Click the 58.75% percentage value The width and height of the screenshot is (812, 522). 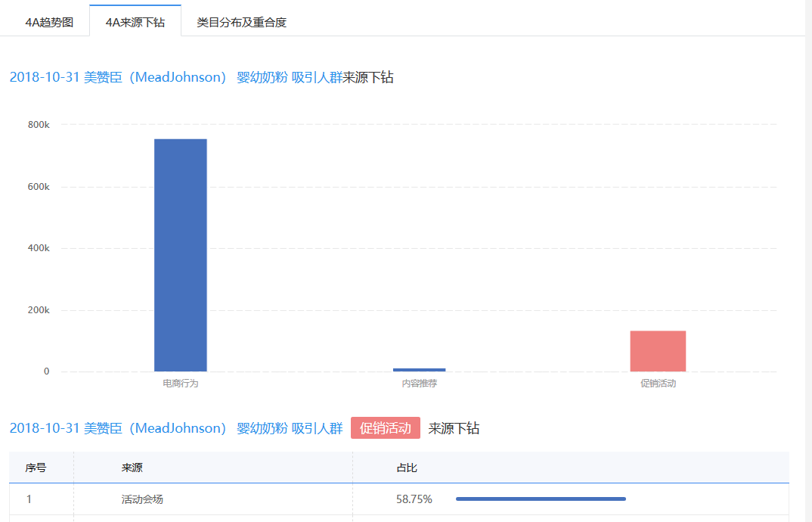414,499
